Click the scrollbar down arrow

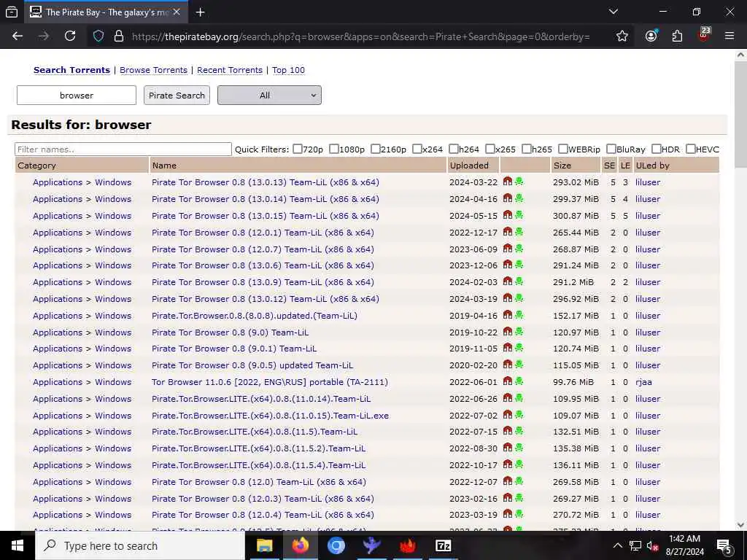[x=740, y=525]
